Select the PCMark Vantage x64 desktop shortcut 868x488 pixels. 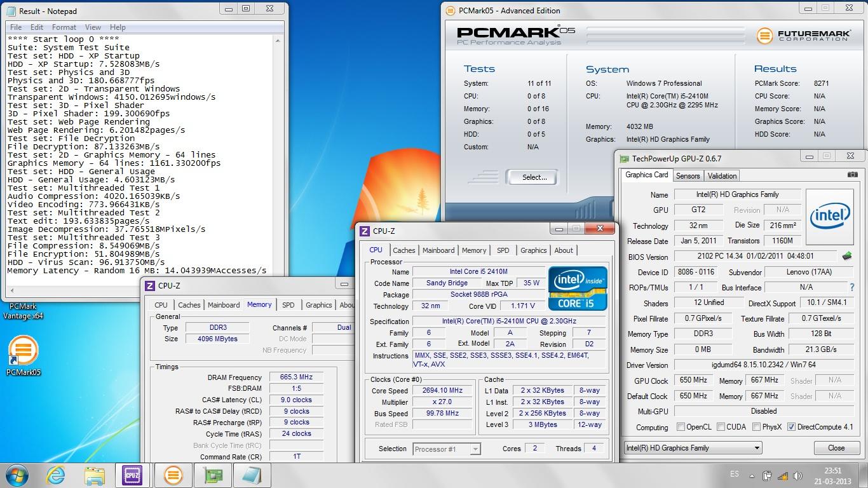pyautogui.click(x=23, y=311)
